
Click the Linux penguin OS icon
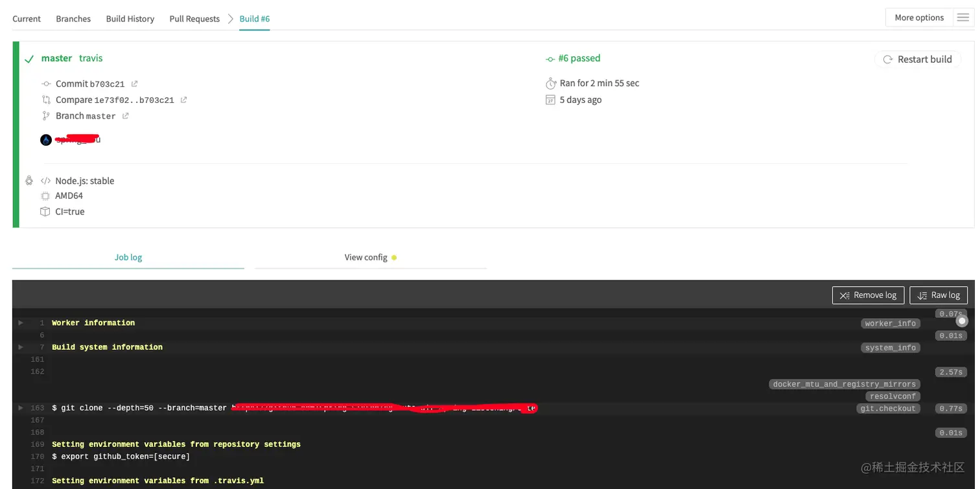coord(29,181)
